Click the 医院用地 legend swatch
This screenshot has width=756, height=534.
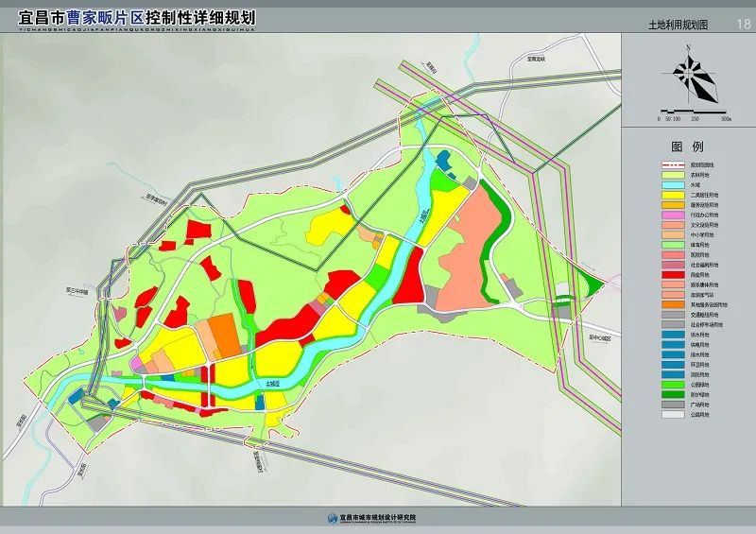tap(672, 254)
